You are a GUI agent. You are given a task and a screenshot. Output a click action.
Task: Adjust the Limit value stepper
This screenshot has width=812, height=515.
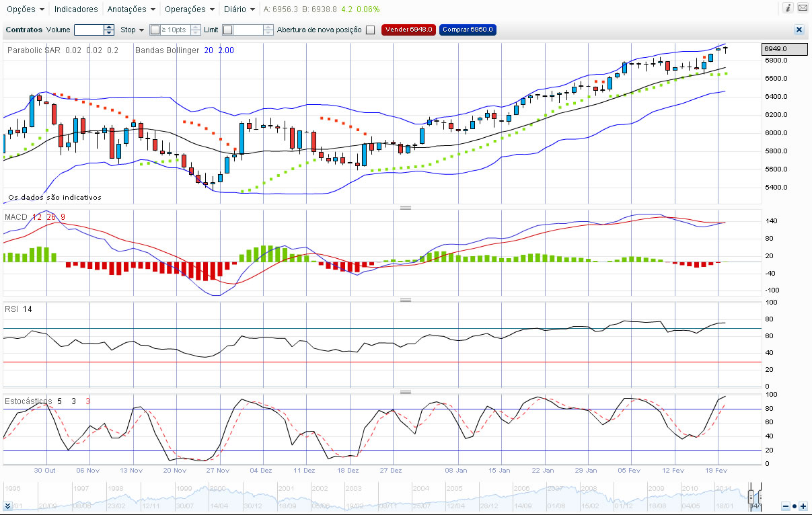(x=269, y=30)
